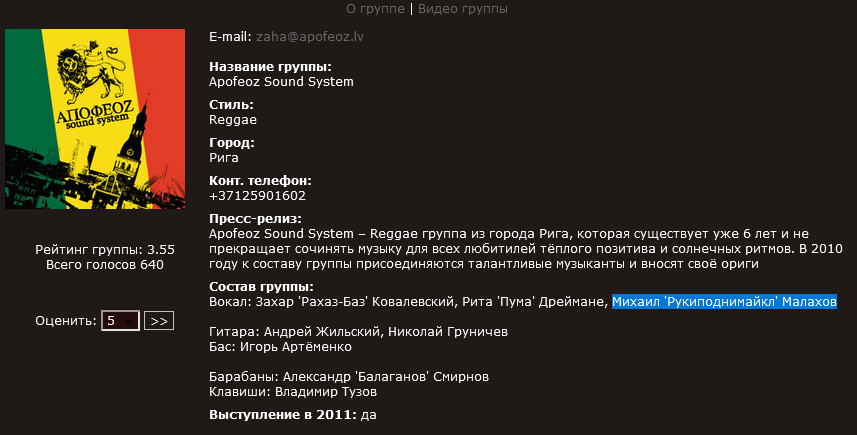Click the "Оценить:" label
Viewport: 857px width, 435px height.
click(x=66, y=321)
